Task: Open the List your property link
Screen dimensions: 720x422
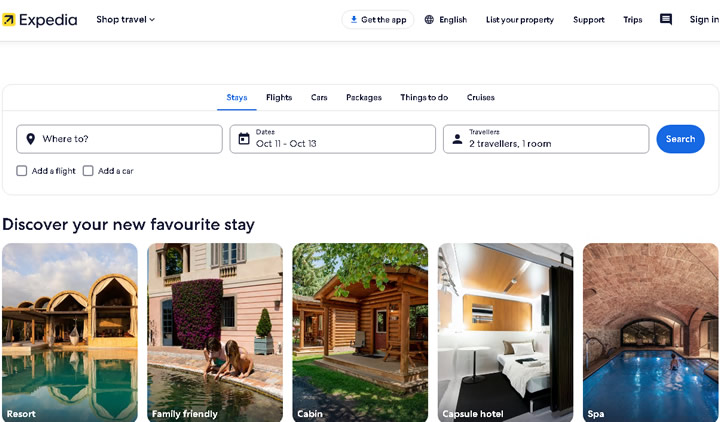Action: 520,20
